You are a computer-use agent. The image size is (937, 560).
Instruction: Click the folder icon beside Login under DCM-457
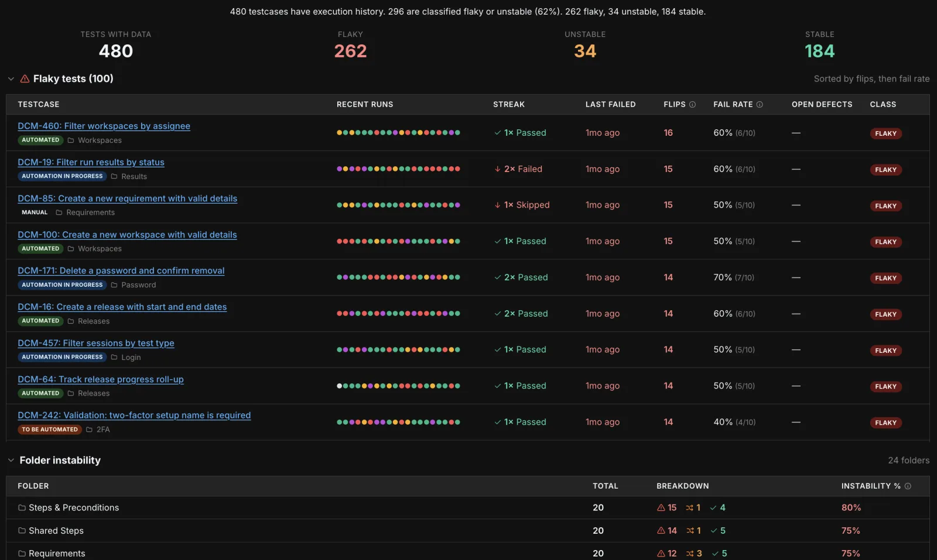pyautogui.click(x=114, y=357)
